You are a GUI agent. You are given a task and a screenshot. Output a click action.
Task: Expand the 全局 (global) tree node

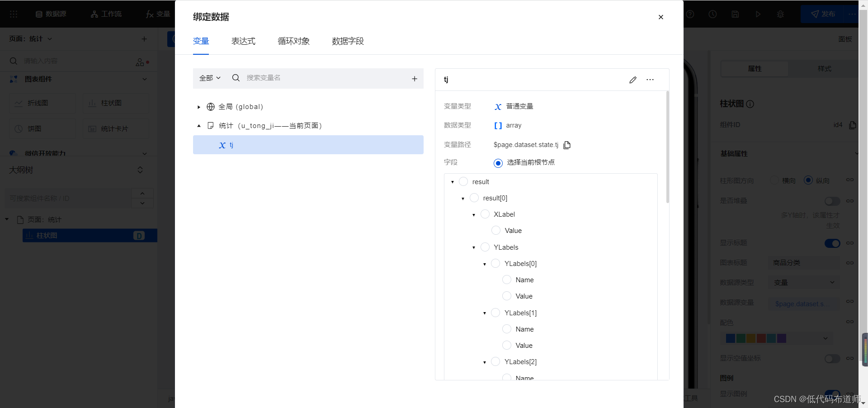[x=198, y=107]
